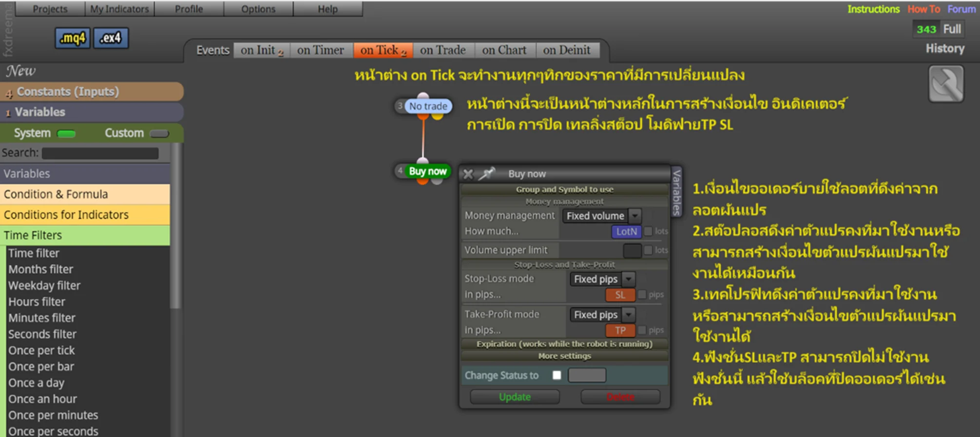Pick the Hours filter block
The height and width of the screenshot is (437, 980).
[x=37, y=302]
